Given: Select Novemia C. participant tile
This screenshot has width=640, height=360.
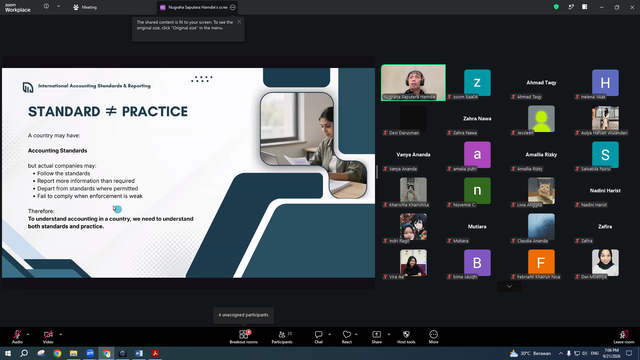Looking at the screenshot, I should coord(477,191).
